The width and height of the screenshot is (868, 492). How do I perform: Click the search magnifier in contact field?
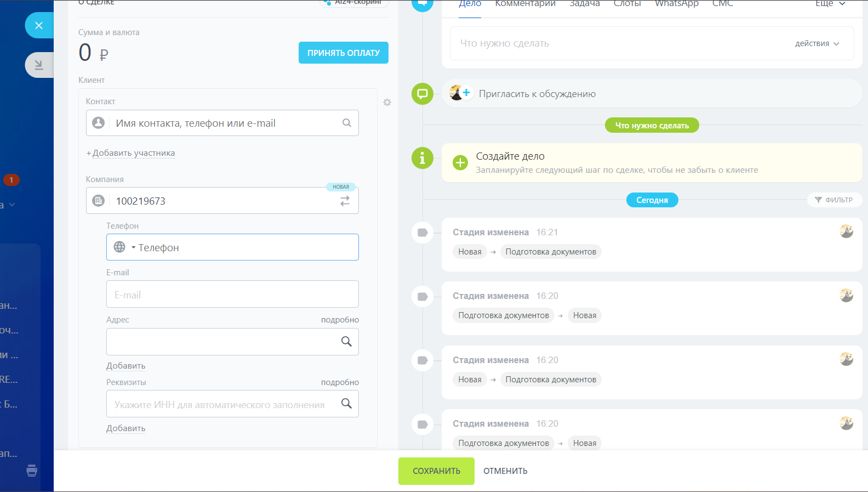click(346, 123)
